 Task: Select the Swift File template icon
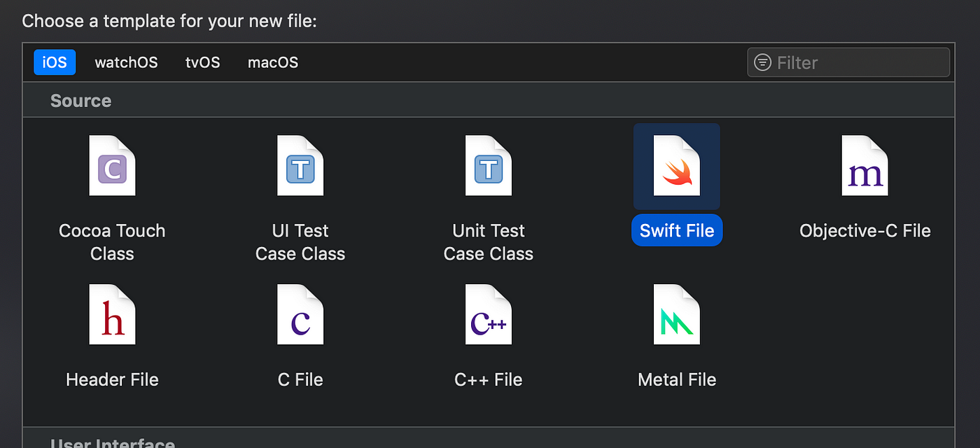(677, 166)
